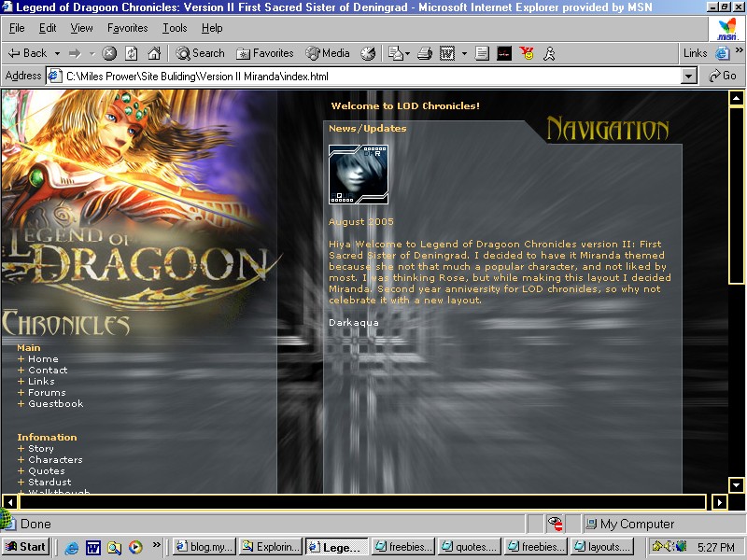The width and height of the screenshot is (747, 560).
Task: Show browsing History
Action: [x=368, y=53]
